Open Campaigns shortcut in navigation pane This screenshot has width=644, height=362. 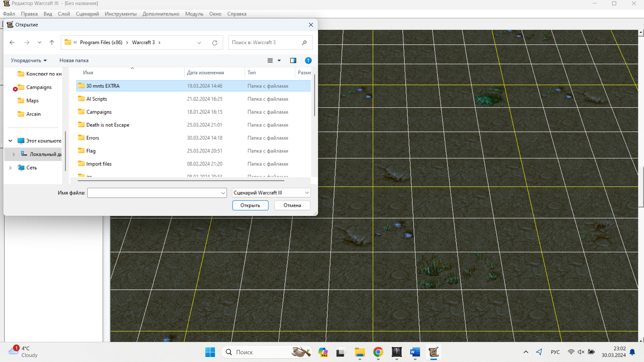(35, 87)
